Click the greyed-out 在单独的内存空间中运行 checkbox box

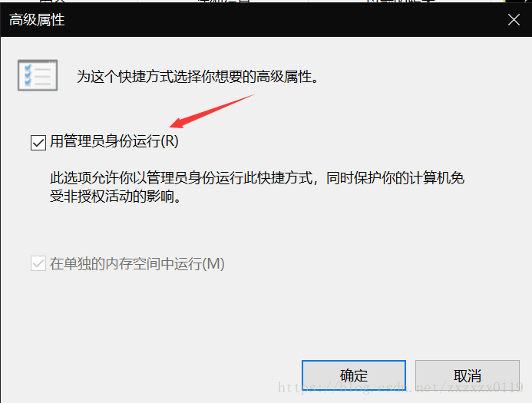coord(38,263)
